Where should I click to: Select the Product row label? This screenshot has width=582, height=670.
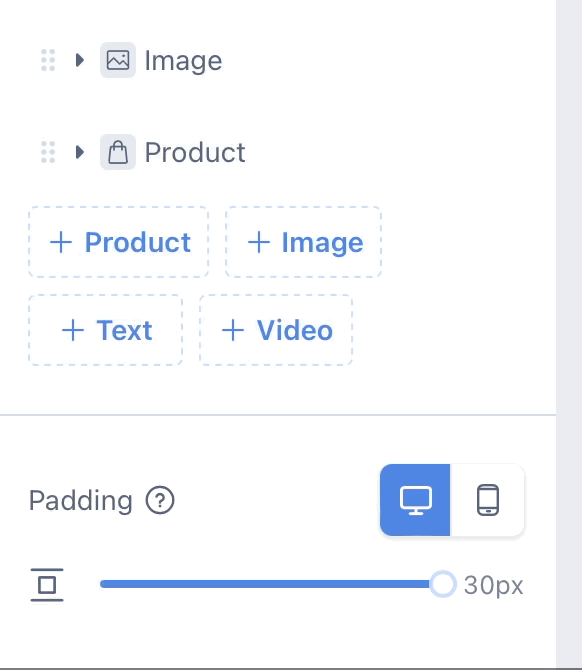pyautogui.click(x=195, y=152)
